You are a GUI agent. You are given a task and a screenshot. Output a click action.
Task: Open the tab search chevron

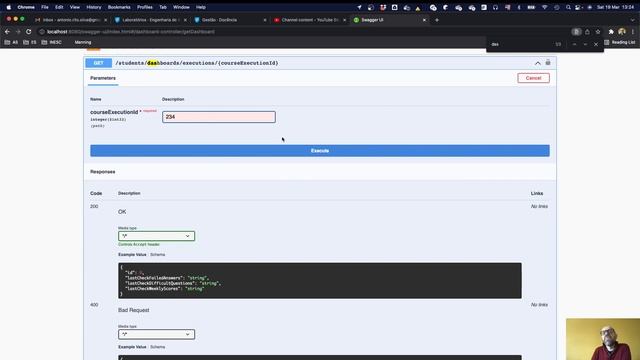633,20
